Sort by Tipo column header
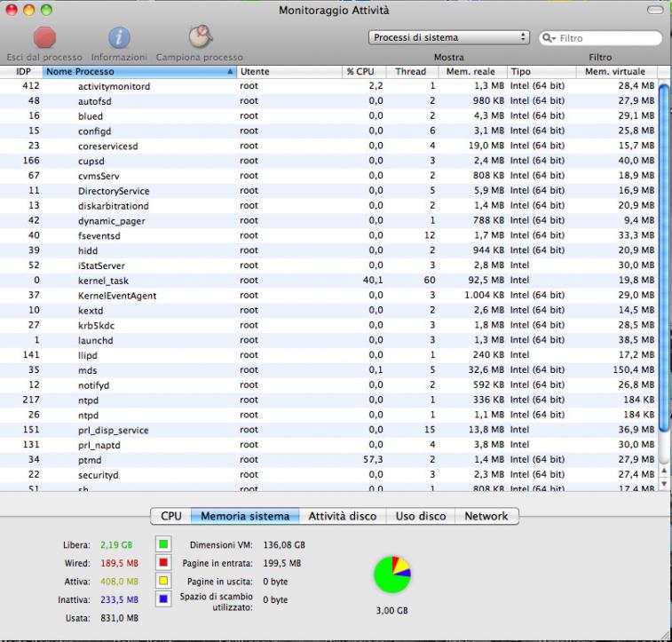 (542, 72)
